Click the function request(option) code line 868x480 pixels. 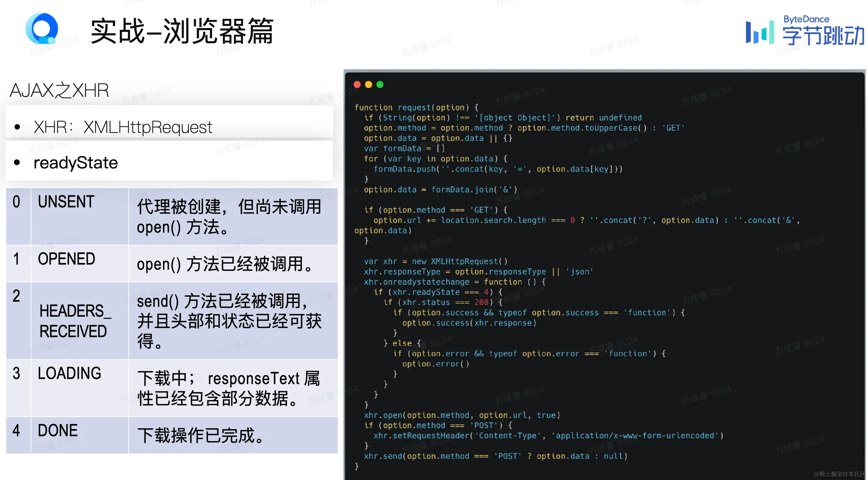click(x=416, y=107)
